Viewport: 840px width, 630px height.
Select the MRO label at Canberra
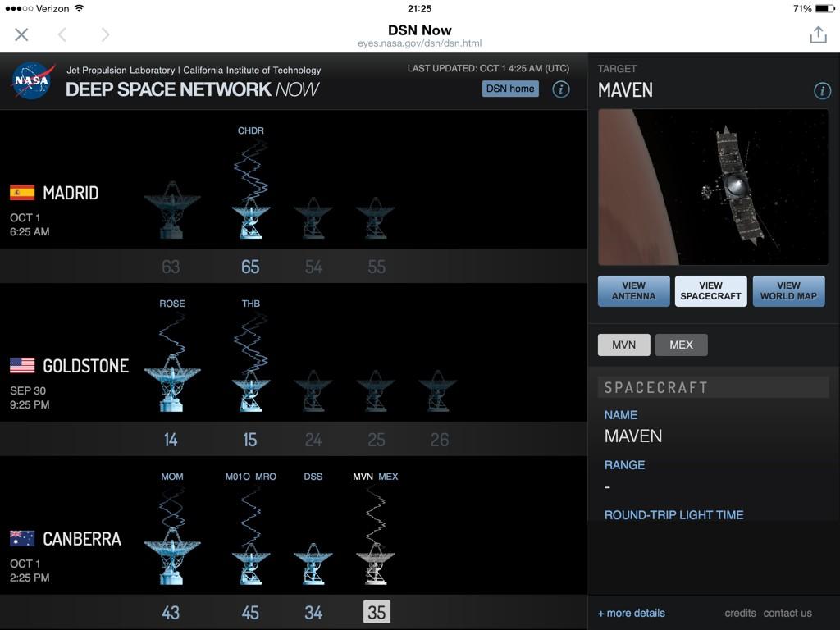click(x=266, y=477)
